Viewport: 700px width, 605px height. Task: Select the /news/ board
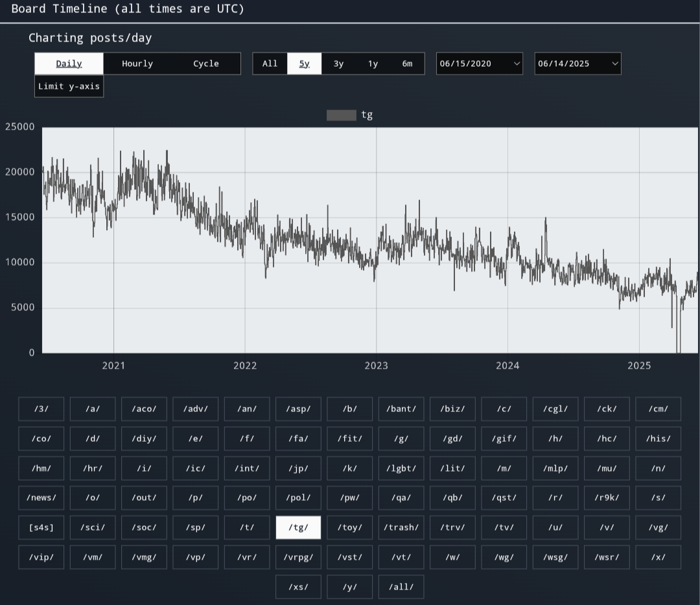pos(41,498)
